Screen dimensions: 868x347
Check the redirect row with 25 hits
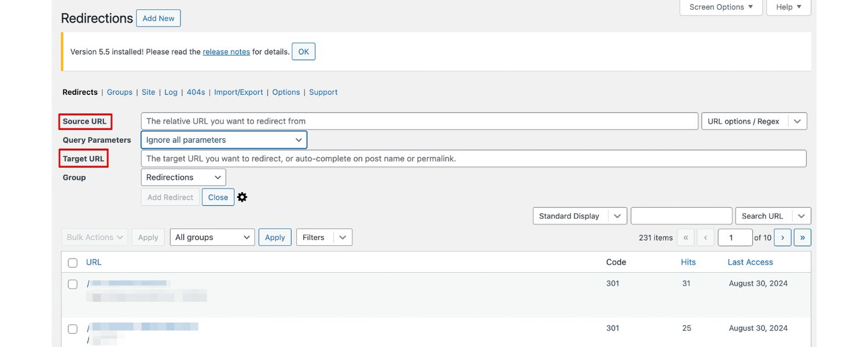73,328
